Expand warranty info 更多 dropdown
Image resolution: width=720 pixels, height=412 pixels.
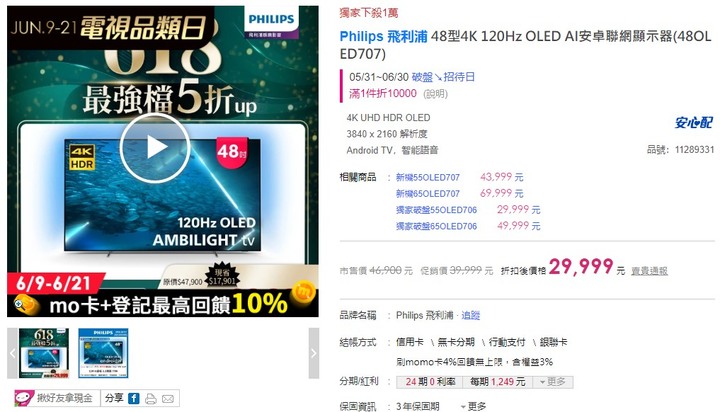pyautogui.click(x=473, y=406)
